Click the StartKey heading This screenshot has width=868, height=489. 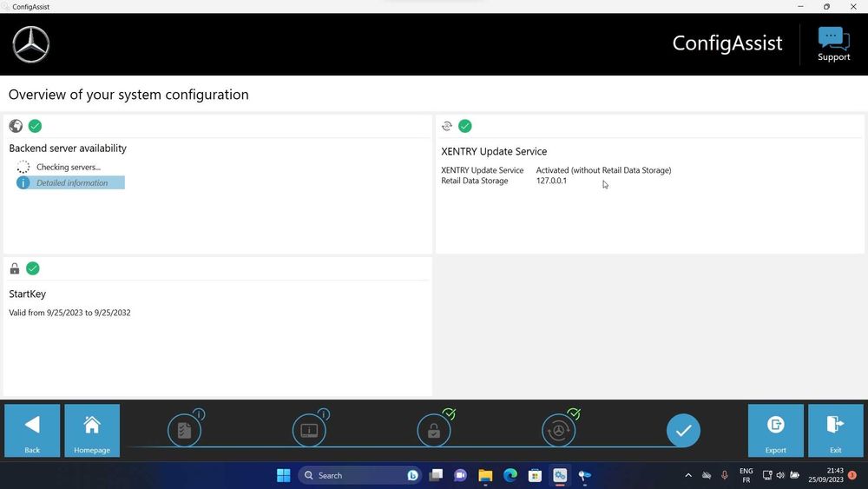[27, 294]
